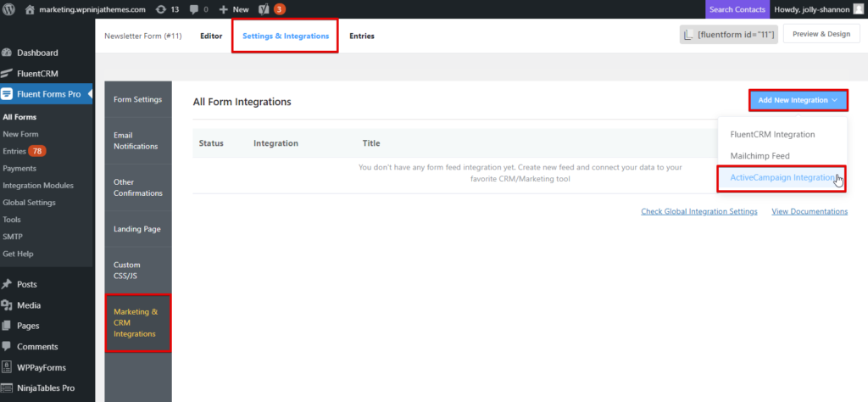Click the Title column header
This screenshot has height=402, width=868.
[371, 142]
